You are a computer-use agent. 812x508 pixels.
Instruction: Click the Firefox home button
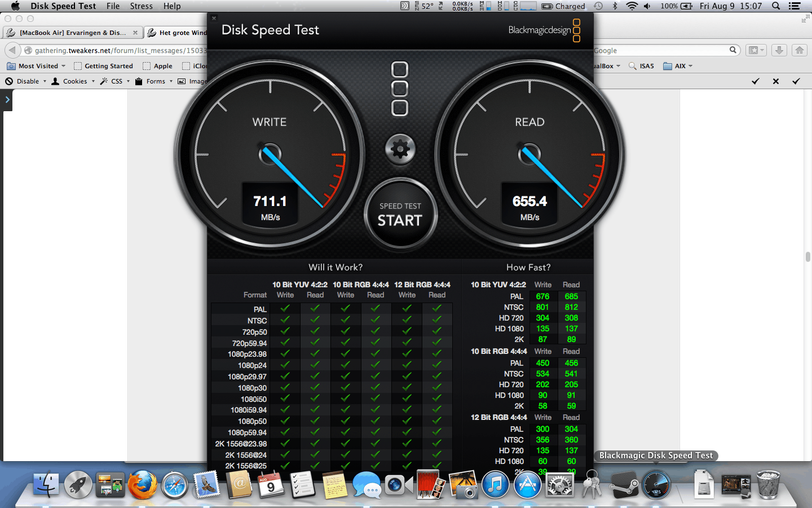(x=799, y=50)
